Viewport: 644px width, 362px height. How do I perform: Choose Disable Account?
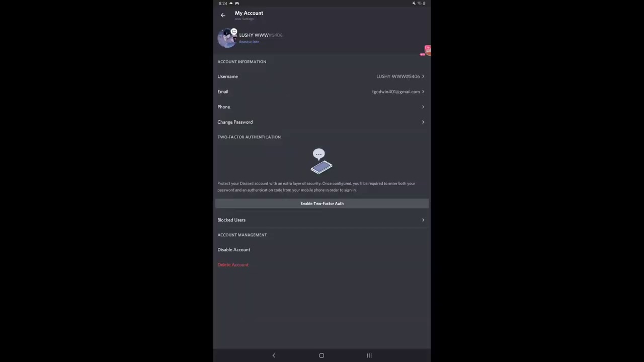click(233, 249)
